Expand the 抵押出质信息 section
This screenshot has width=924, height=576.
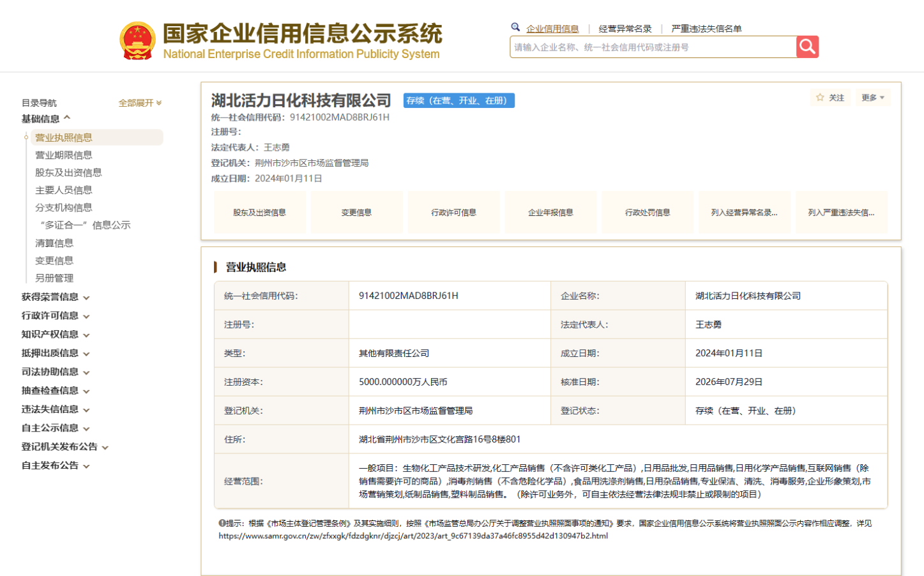click(56, 353)
